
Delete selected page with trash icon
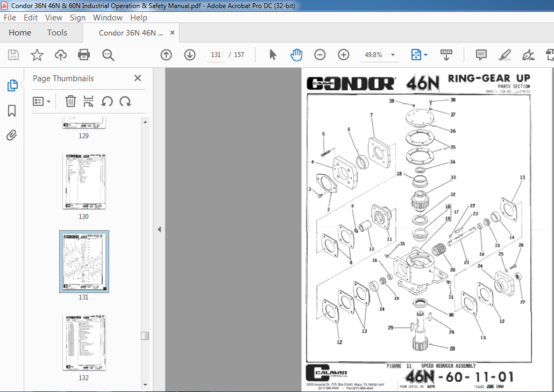click(x=70, y=101)
